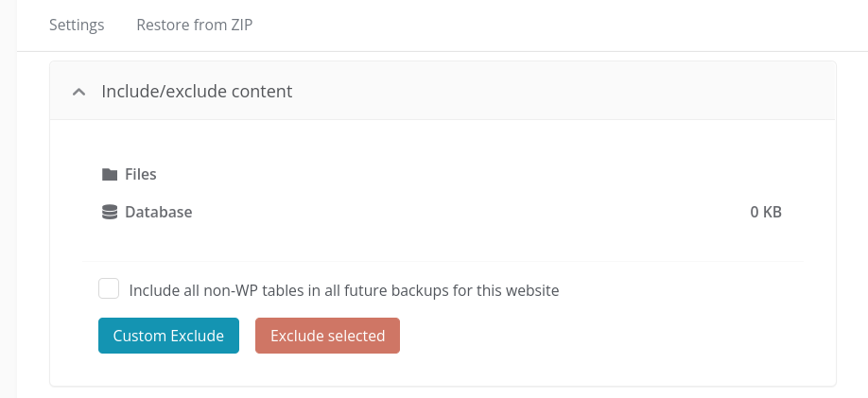This screenshot has width=868, height=398.
Task: Click blank area right of Exclude selected button
Action: pos(598,336)
